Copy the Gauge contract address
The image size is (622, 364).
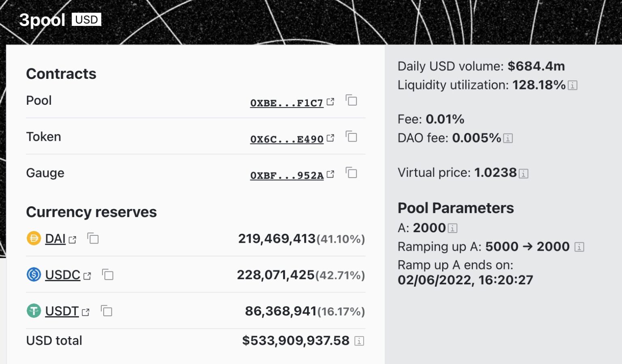pos(352,173)
